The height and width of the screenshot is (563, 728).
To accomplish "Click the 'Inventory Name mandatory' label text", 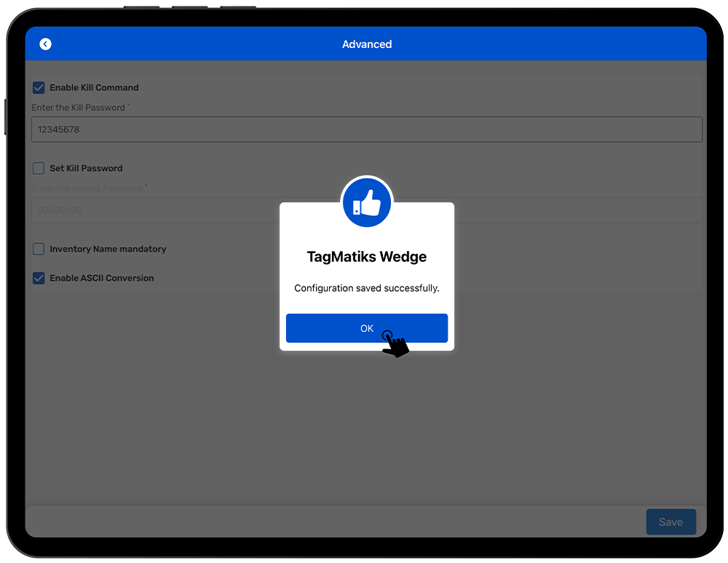I will pyautogui.click(x=108, y=249).
